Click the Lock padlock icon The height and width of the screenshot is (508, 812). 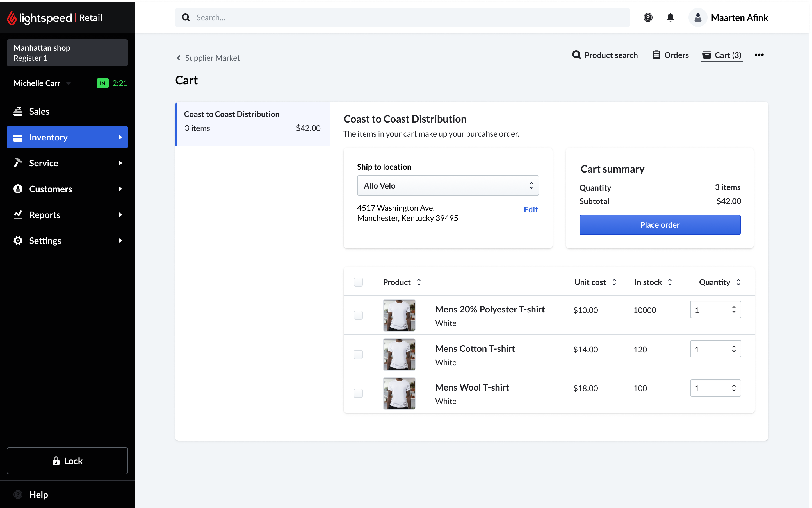point(56,461)
